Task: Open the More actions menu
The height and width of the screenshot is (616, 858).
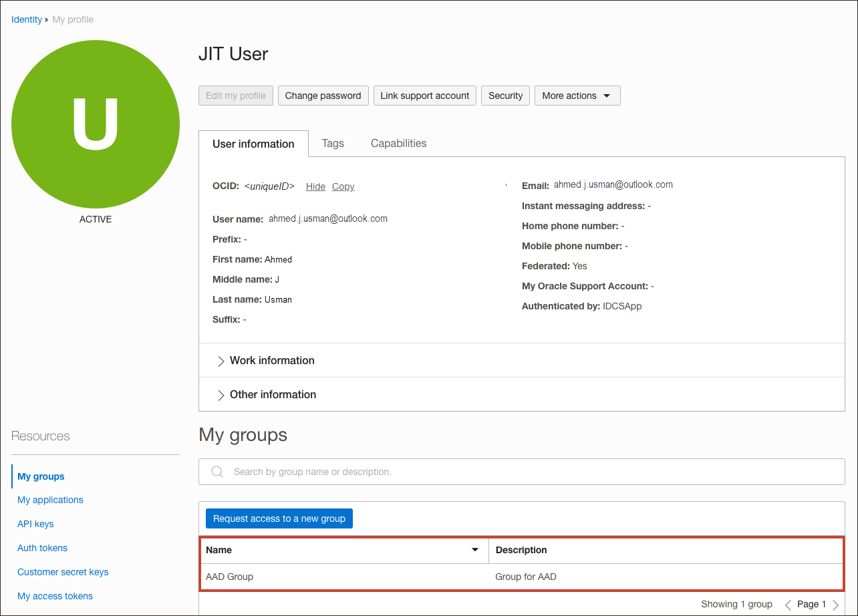Action: pyautogui.click(x=577, y=95)
